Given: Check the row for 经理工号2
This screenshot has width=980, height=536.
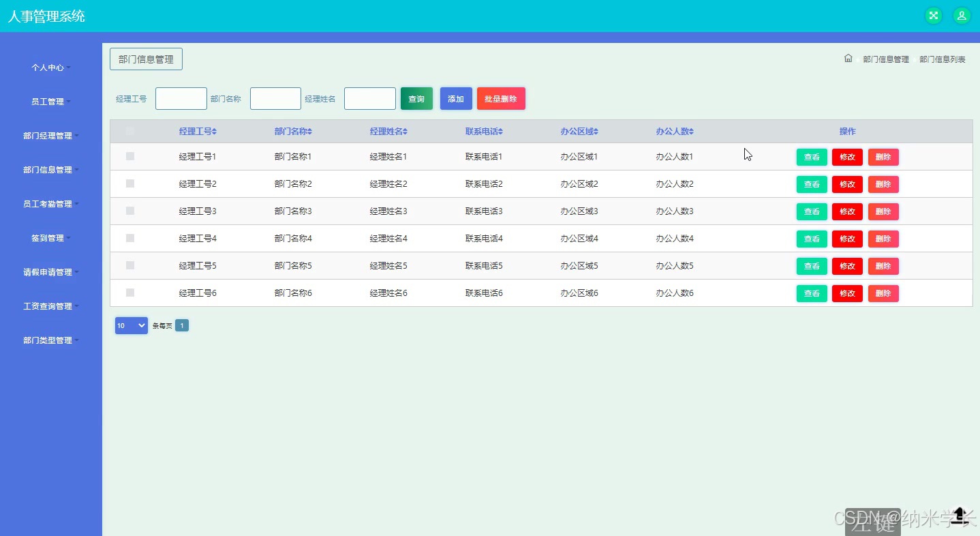Looking at the screenshot, I should [130, 183].
